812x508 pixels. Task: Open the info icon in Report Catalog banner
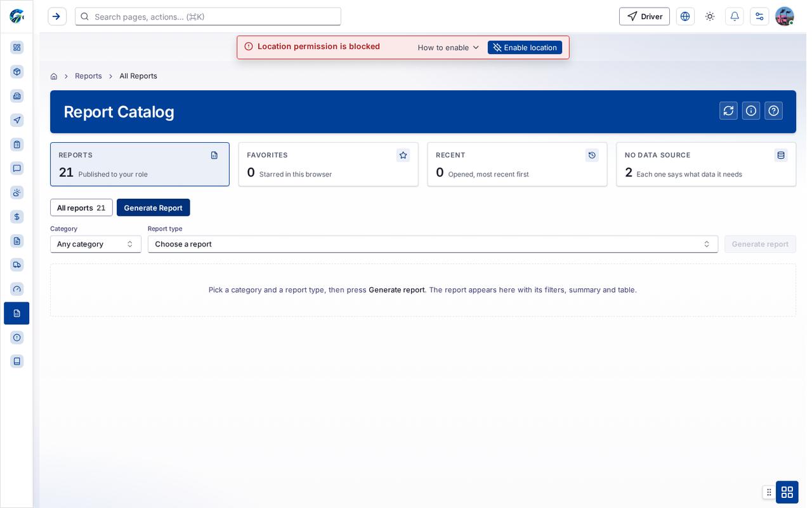coord(751,110)
